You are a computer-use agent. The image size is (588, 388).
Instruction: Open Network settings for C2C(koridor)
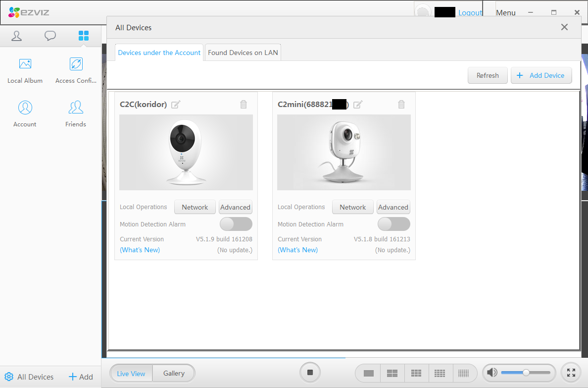point(195,207)
